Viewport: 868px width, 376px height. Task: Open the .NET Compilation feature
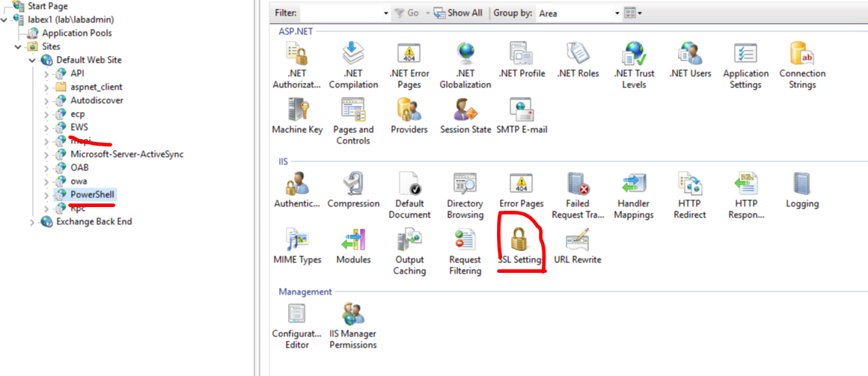point(353,66)
